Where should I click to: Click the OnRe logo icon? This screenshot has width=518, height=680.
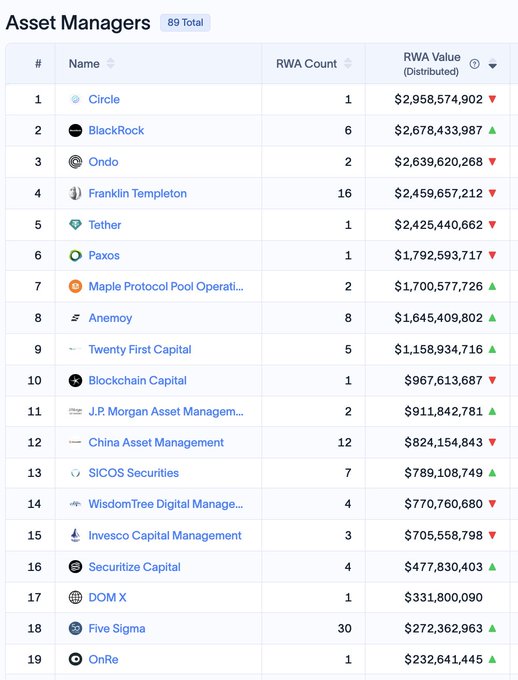click(75, 660)
